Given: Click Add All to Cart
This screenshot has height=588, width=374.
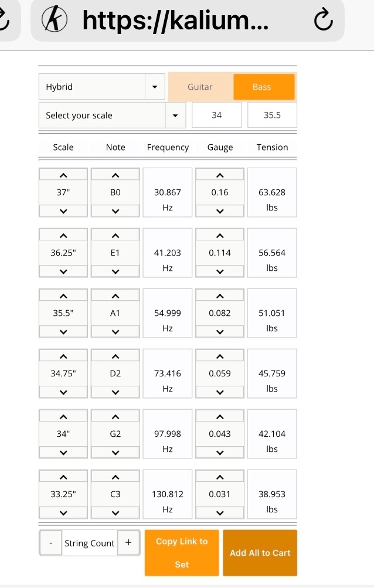Looking at the screenshot, I should 260,553.
